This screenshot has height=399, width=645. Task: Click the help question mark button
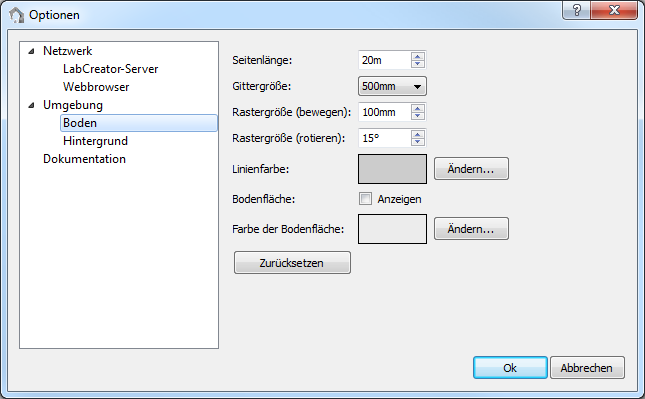576,10
